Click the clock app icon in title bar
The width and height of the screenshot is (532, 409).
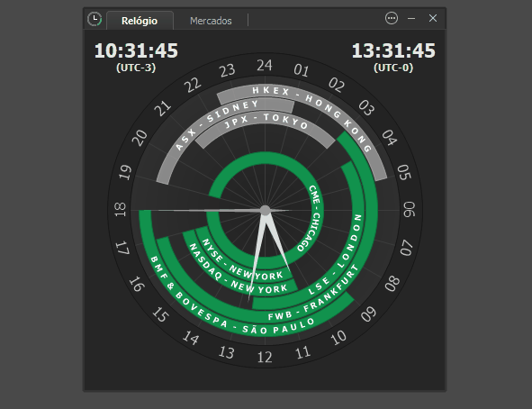pyautogui.click(x=95, y=19)
